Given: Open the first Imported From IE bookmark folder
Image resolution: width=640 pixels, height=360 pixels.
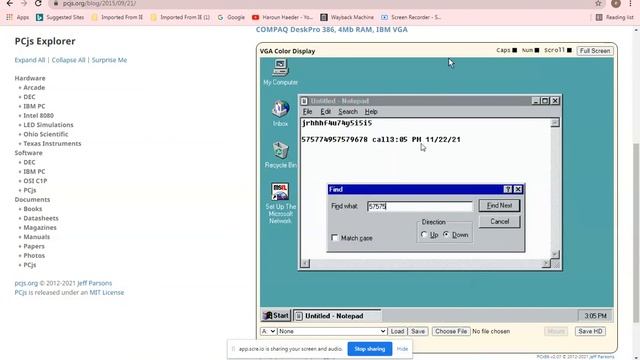Looking at the screenshot, I should pos(117,17).
